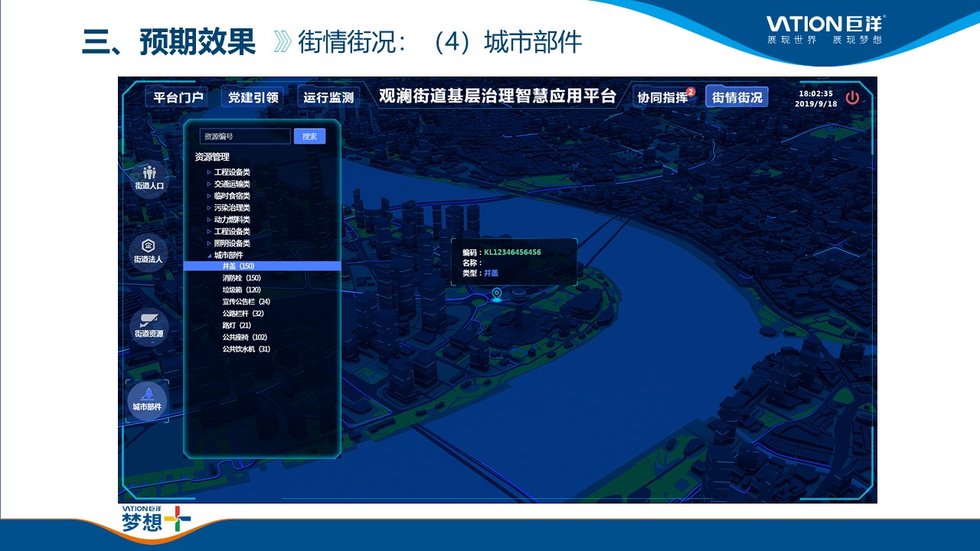The image size is (980, 551).
Task: Collapse the 城市部件 tree node
Action: click(209, 255)
